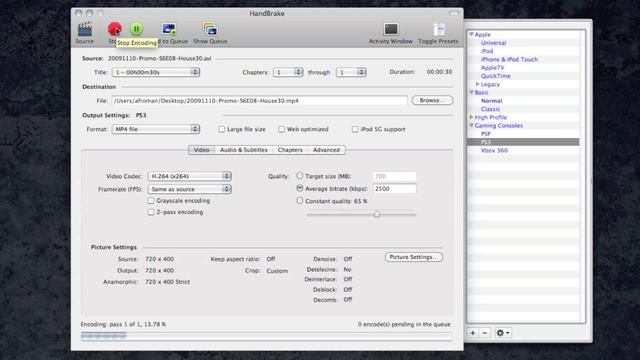
Task: Select the Normal preset
Action: pos(491,101)
